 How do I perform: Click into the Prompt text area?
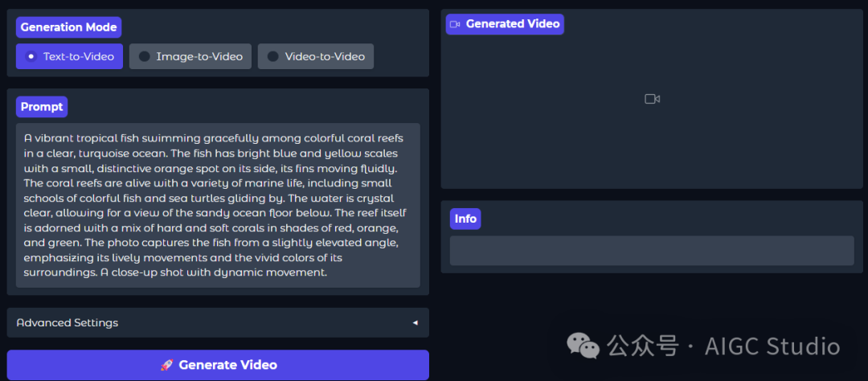pos(218,206)
